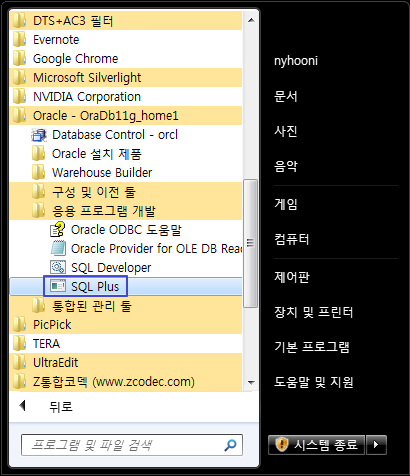This screenshot has width=410, height=476.
Task: Click the 프로그램 및 파일 검색 search box
Action: click(x=132, y=445)
